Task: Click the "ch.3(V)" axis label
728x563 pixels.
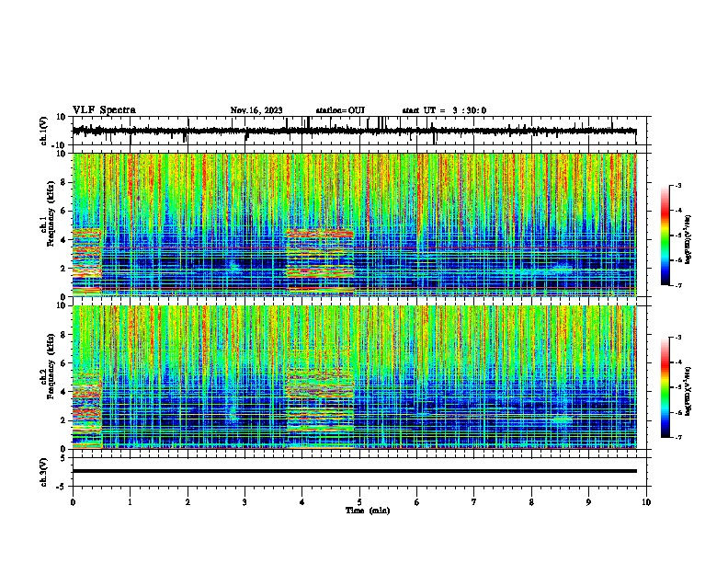Action: tap(44, 472)
